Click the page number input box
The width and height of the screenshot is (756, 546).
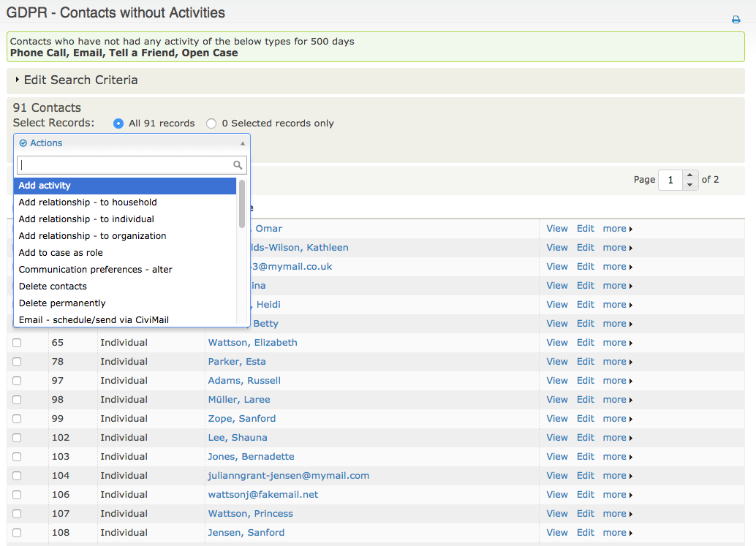[670, 181]
